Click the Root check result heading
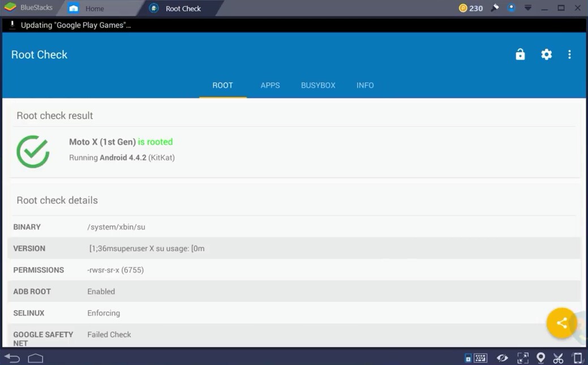This screenshot has height=365, width=588. [55, 115]
